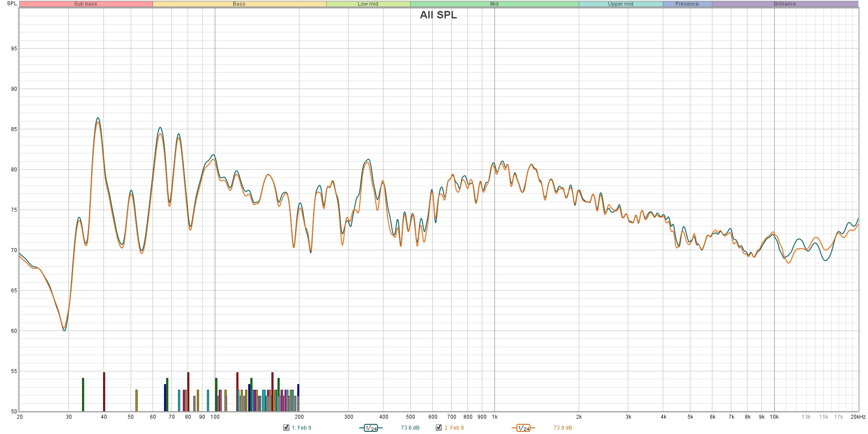Click the 20kHz label on frequency axis
Screen dimensions: 868x434
coord(857,417)
